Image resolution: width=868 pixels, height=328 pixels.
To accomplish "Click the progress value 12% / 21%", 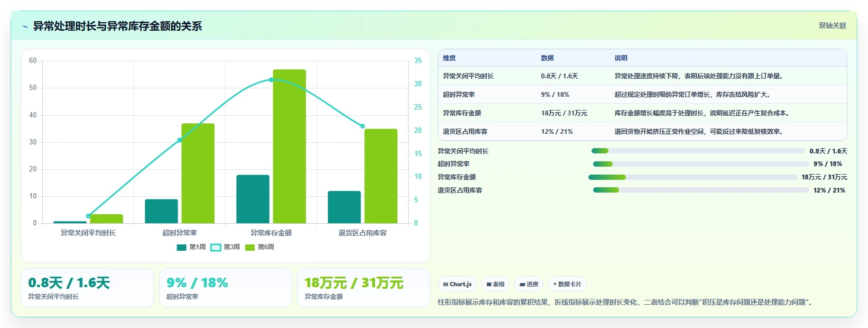I will pyautogui.click(x=829, y=190).
